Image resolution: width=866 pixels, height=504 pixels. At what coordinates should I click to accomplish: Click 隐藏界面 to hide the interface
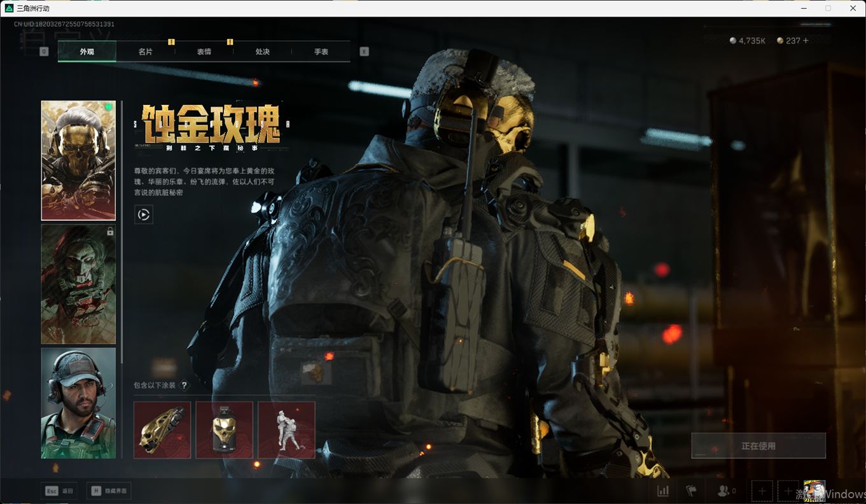[x=109, y=491]
